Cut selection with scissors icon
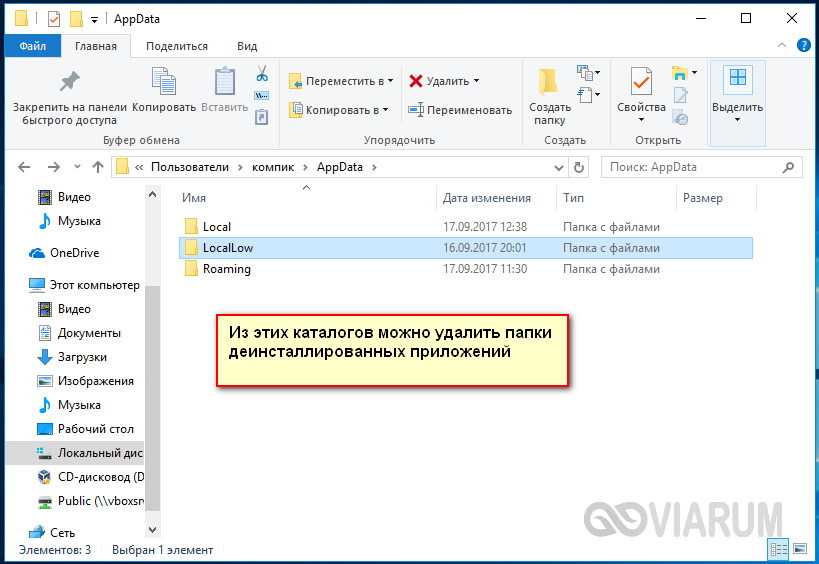This screenshot has width=819, height=564. click(262, 73)
